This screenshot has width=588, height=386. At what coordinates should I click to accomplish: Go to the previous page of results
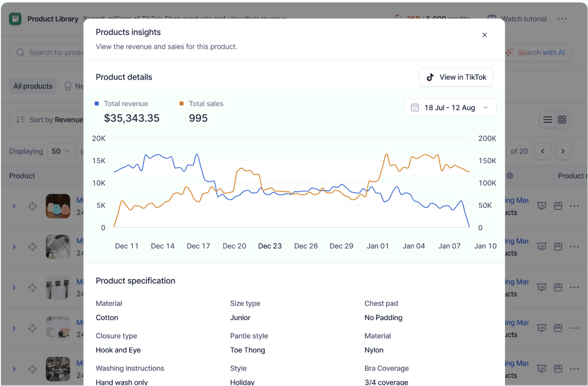click(x=543, y=151)
